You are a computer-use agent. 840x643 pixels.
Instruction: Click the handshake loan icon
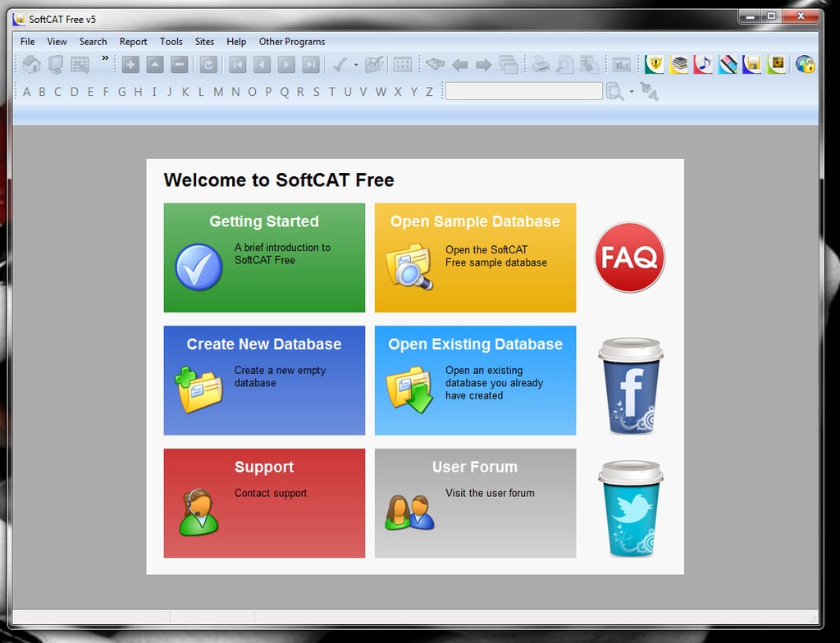click(435, 64)
